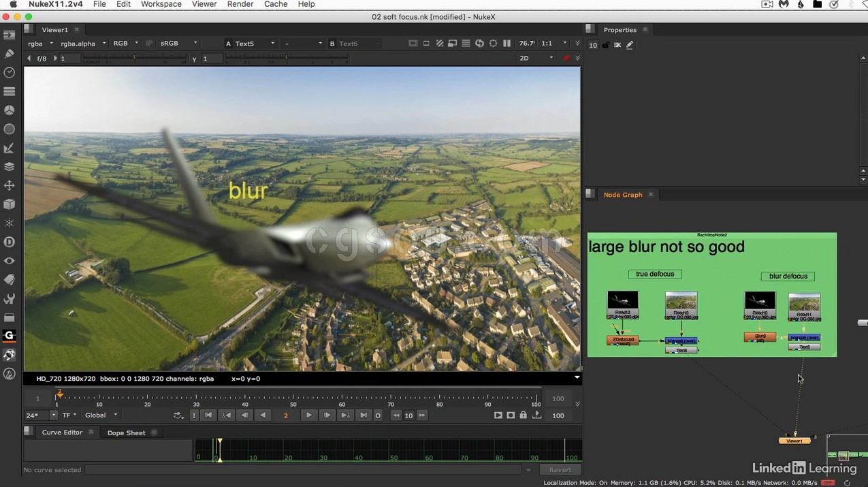Play the timeline forward

pyautogui.click(x=309, y=415)
